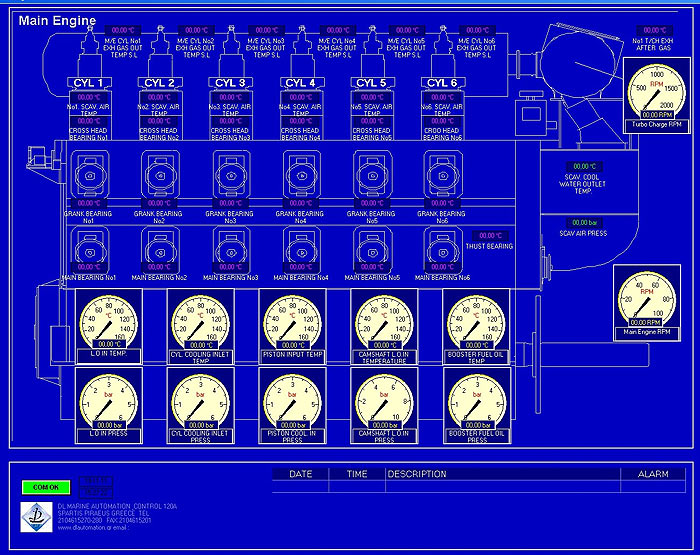Screen dimensions: 700x555
Task: Click the CYL 6 cylinder label
Action: [x=445, y=82]
